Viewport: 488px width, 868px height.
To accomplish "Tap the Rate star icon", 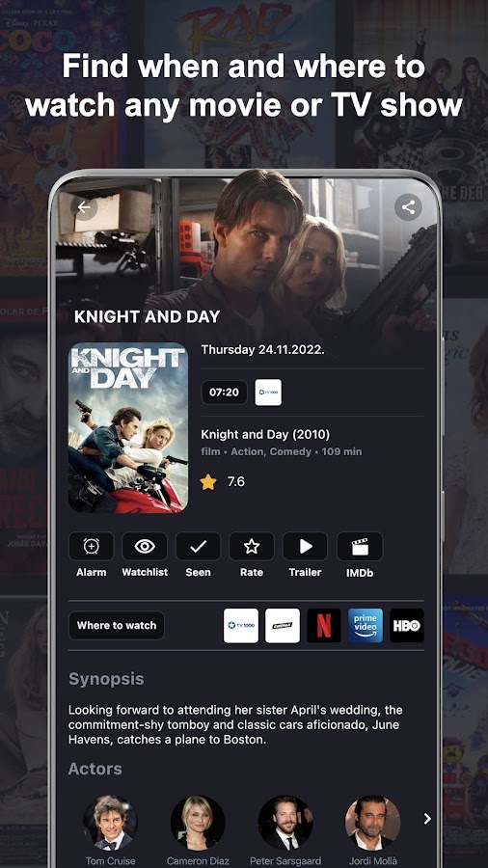I will pos(252,547).
